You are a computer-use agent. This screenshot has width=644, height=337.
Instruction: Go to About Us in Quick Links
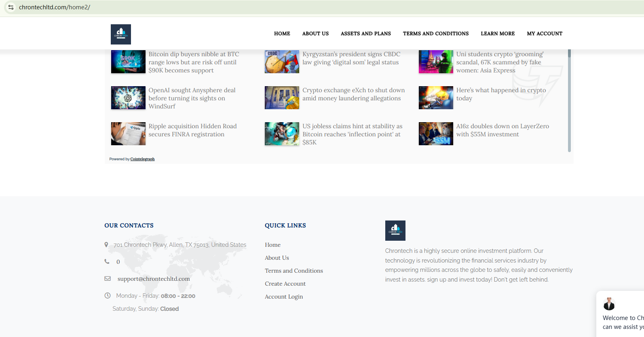(x=277, y=258)
